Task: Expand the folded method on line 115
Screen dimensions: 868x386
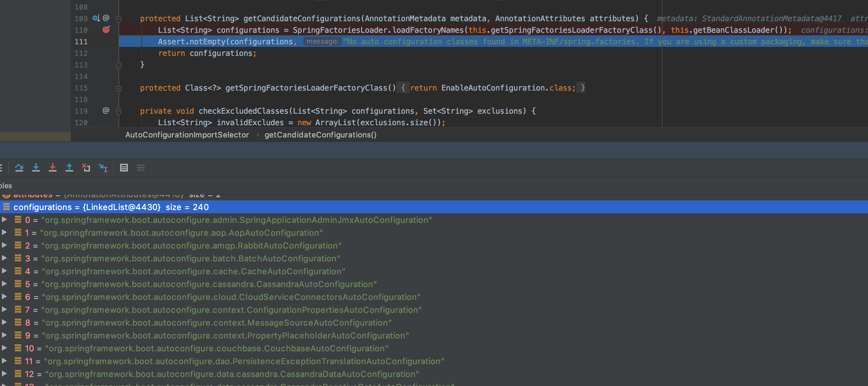Action: [119, 88]
